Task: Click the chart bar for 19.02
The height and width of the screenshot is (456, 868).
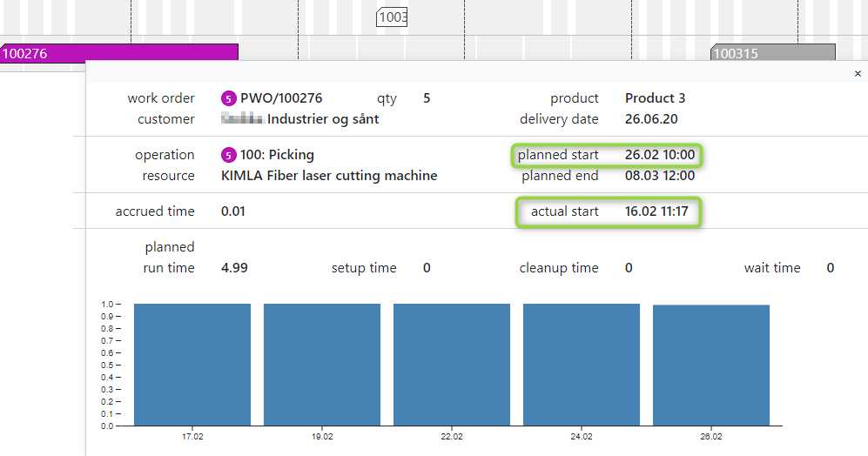Action: 322,364
